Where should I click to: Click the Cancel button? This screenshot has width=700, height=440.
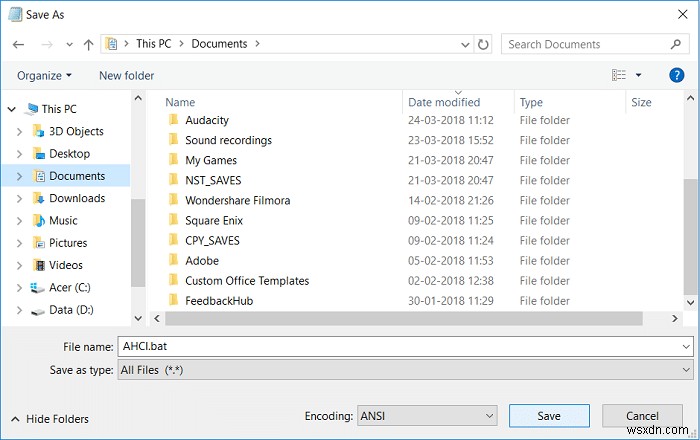(642, 416)
